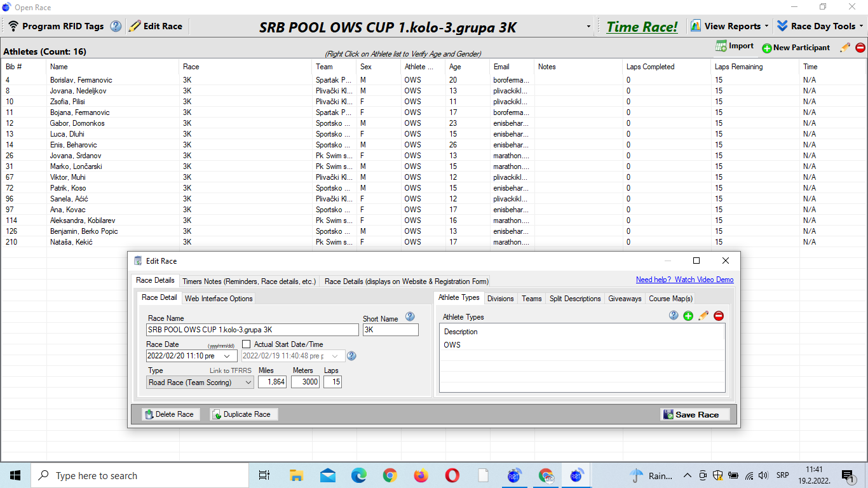Viewport: 868px width, 488px height.
Task: Expand the Race Date dropdown
Action: point(227,356)
